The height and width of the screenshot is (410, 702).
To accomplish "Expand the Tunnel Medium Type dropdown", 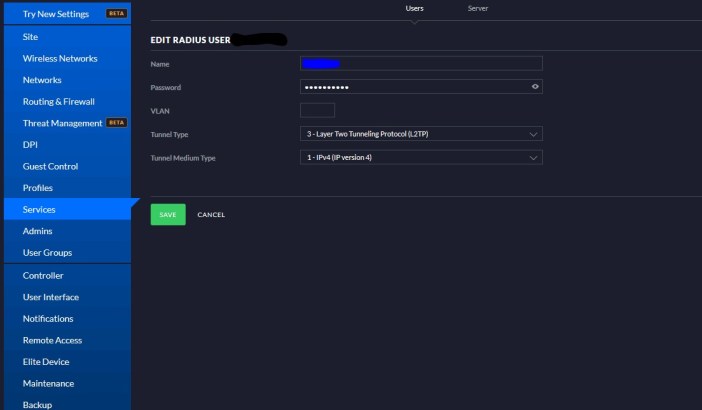I will pos(420,157).
